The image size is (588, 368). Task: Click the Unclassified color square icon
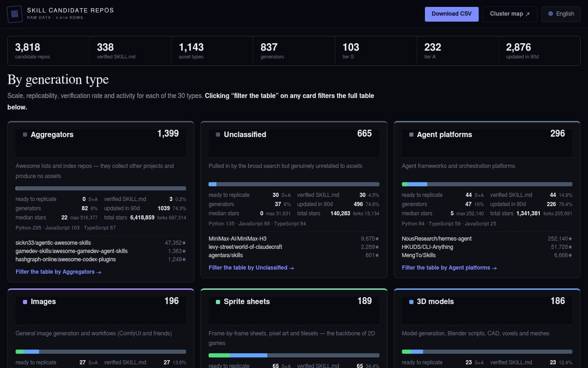(x=218, y=135)
